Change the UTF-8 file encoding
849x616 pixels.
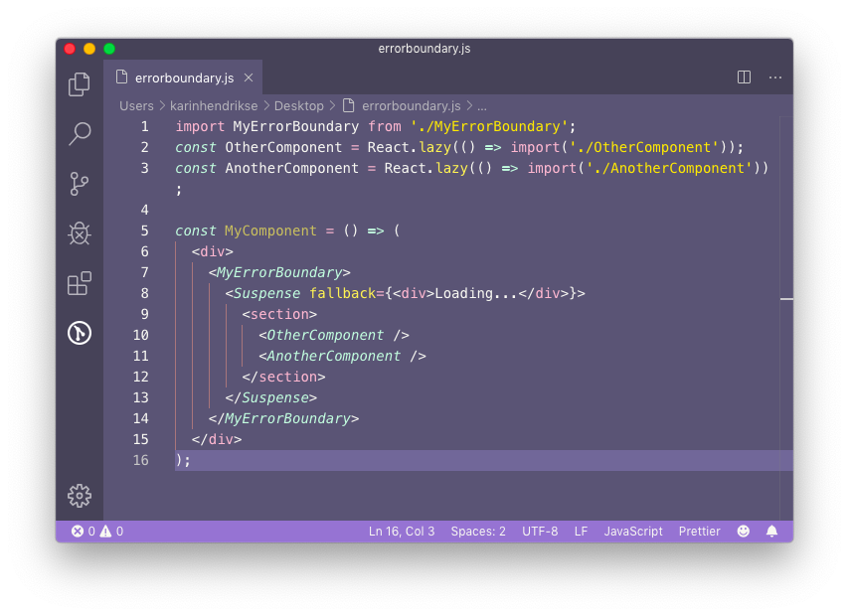(x=540, y=531)
